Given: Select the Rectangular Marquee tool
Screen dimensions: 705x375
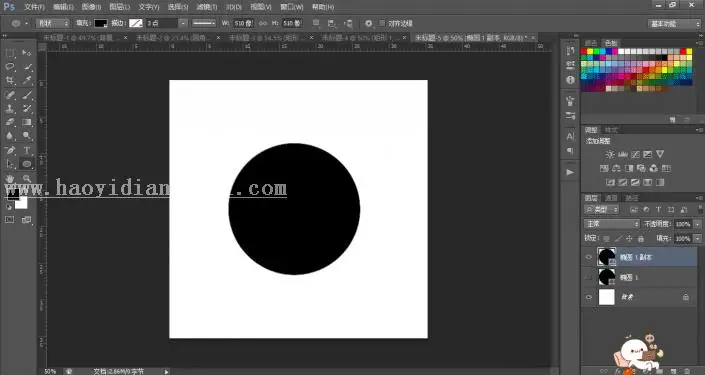Looking at the screenshot, I should click(x=10, y=53).
